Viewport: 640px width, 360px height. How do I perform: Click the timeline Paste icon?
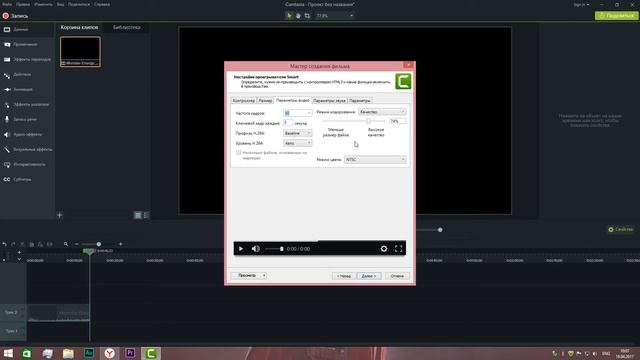pos(40,244)
